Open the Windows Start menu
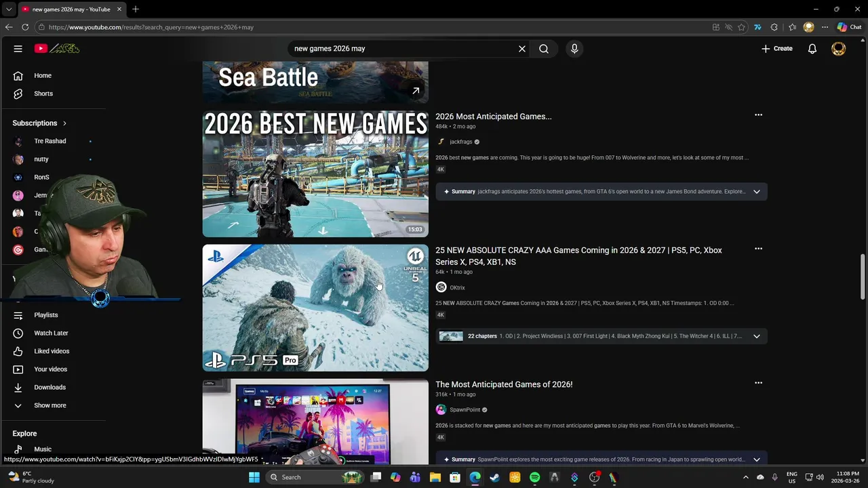This screenshot has width=868, height=488. (254, 477)
